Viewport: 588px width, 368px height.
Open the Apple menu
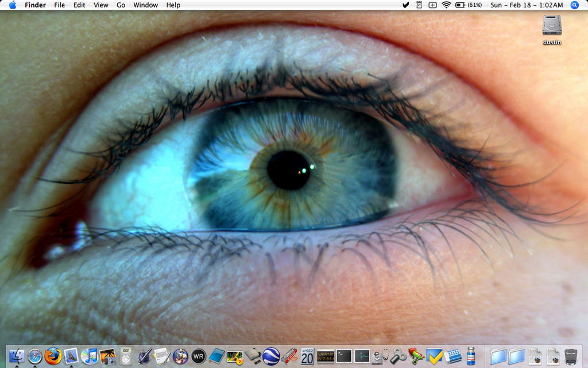[x=12, y=5]
